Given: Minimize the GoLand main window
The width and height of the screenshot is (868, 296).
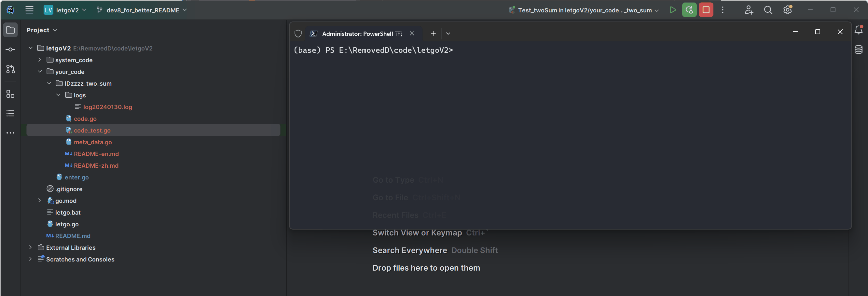Looking at the screenshot, I should pyautogui.click(x=810, y=9).
